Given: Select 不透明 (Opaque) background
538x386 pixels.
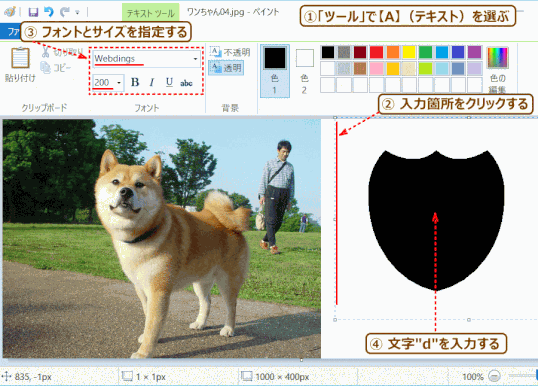Looking at the screenshot, I should [230, 52].
